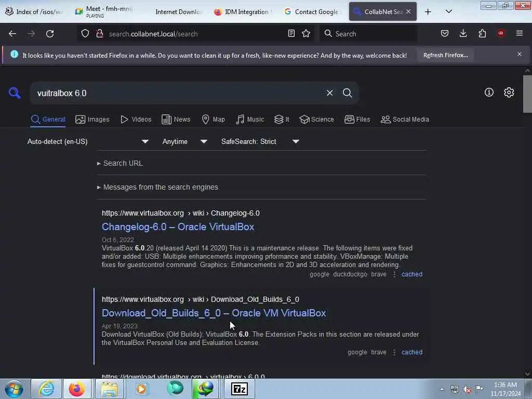Expand Messages from the search engines

(157, 187)
